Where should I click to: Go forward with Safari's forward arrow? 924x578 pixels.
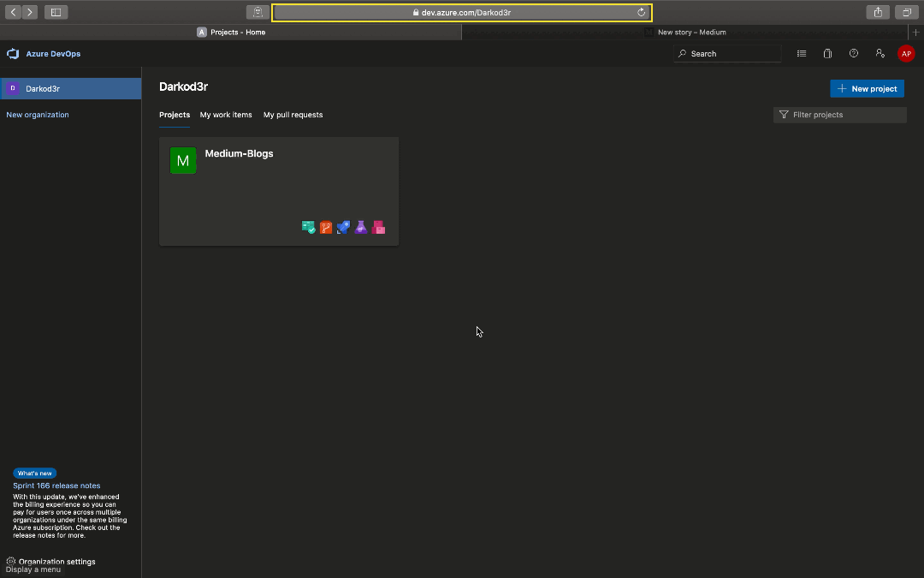click(29, 12)
